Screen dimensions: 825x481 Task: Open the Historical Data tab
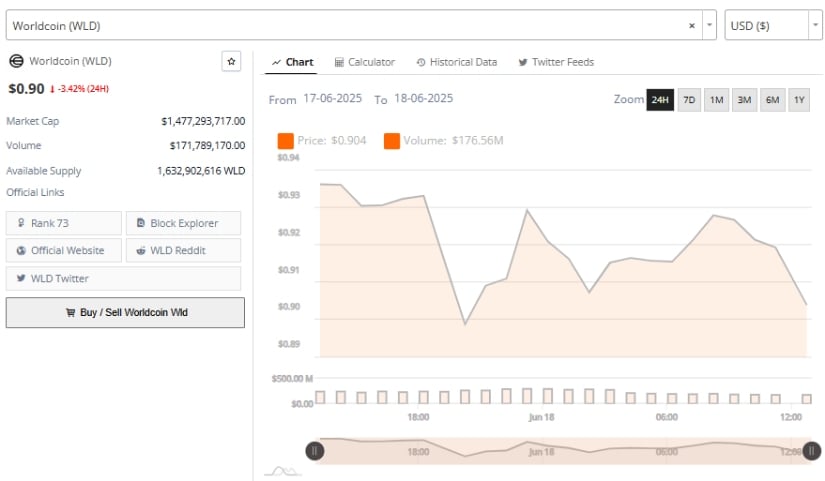pyautogui.click(x=456, y=62)
